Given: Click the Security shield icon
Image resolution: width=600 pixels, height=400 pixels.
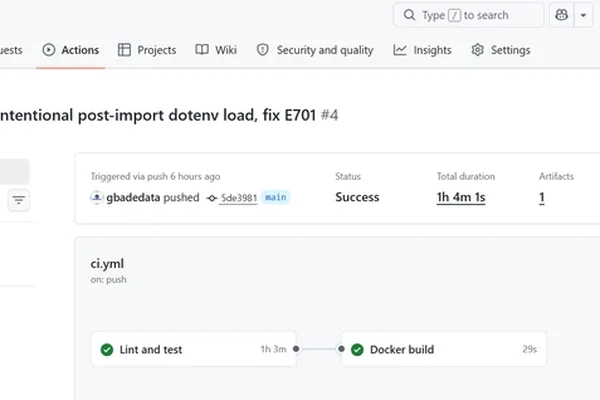Looking at the screenshot, I should tap(262, 50).
